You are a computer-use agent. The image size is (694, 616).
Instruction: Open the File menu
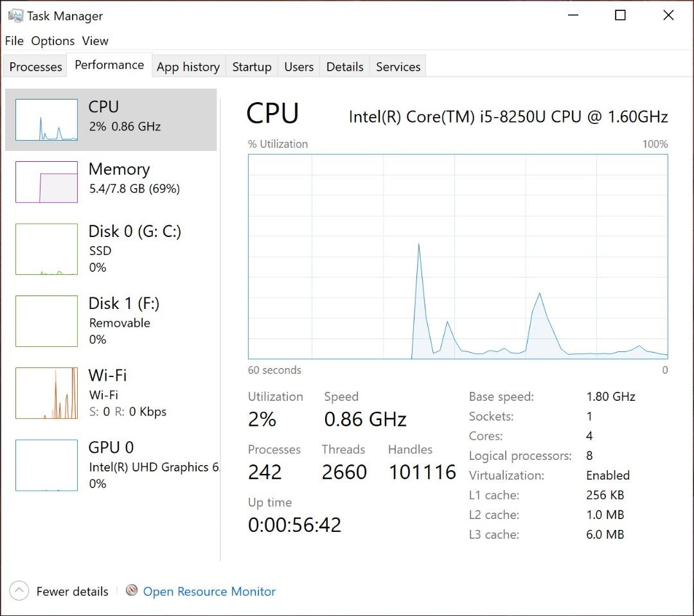point(13,40)
